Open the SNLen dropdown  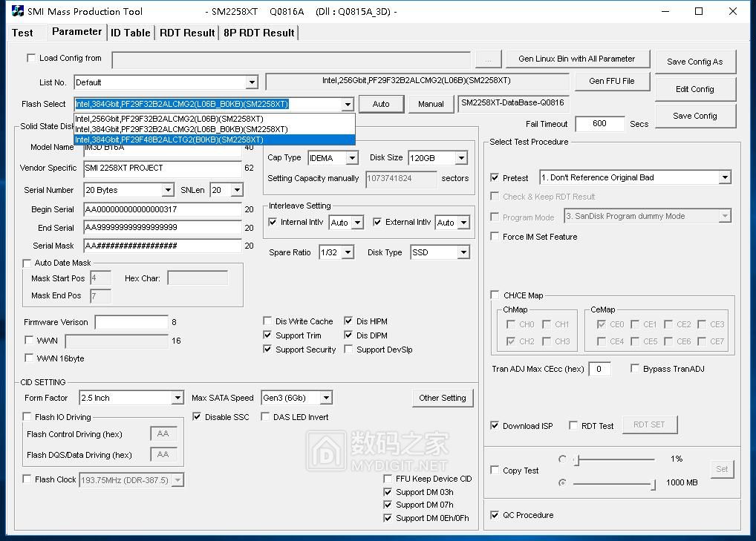pos(237,190)
